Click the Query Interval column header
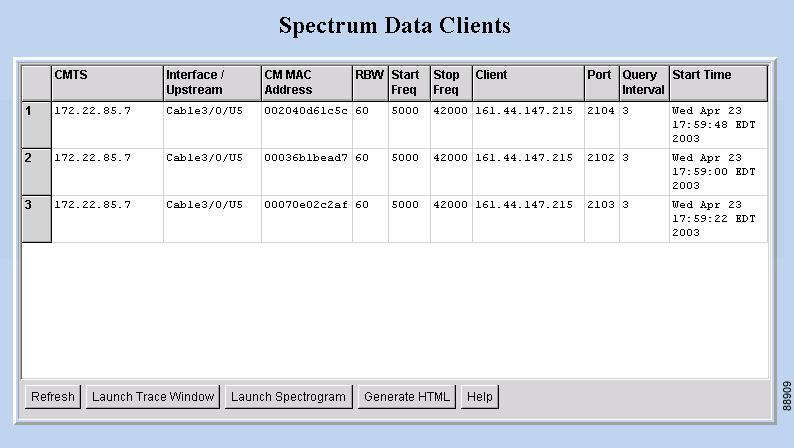794x448 pixels. [644, 83]
